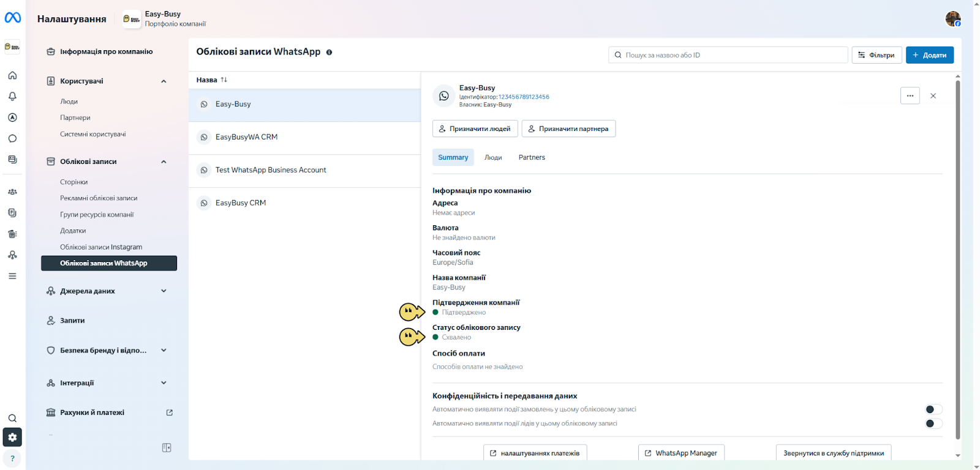Open the content posts icon in left rail
The width and height of the screenshot is (980, 470).
(12, 160)
